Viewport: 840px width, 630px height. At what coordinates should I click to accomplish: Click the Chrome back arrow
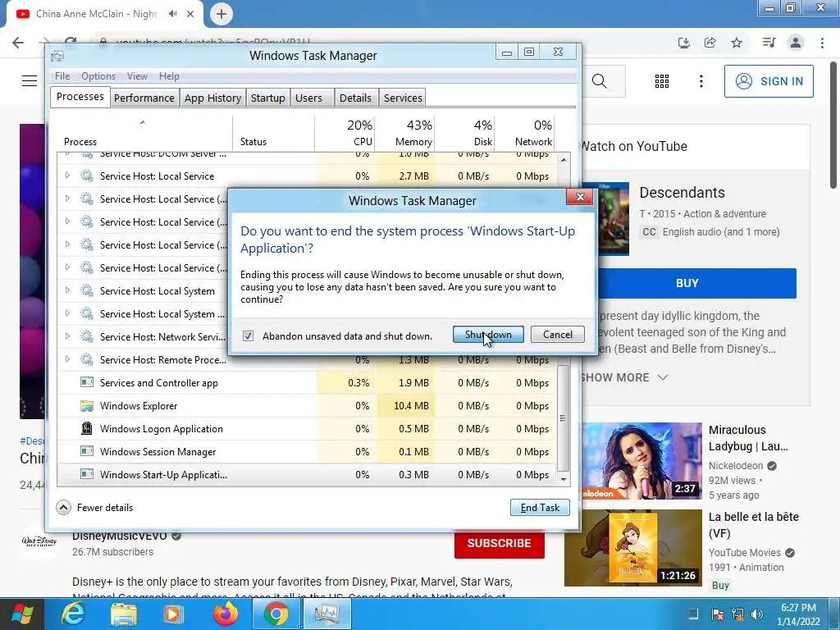point(18,43)
